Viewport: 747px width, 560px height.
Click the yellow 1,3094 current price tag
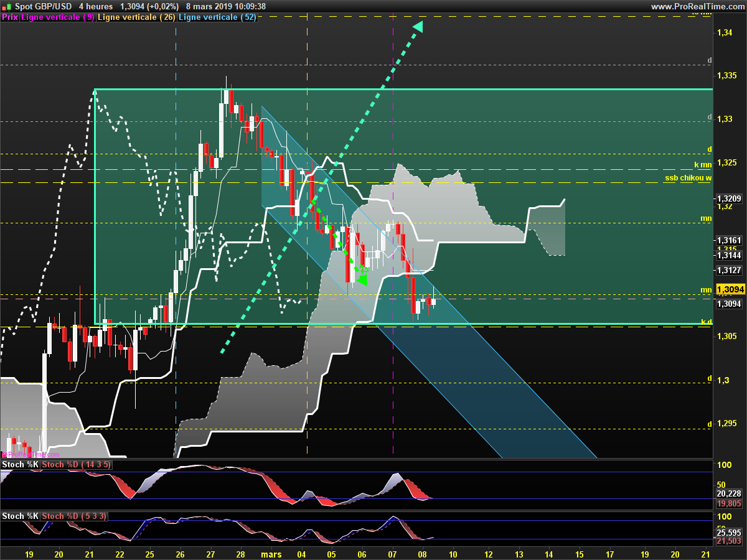729,290
